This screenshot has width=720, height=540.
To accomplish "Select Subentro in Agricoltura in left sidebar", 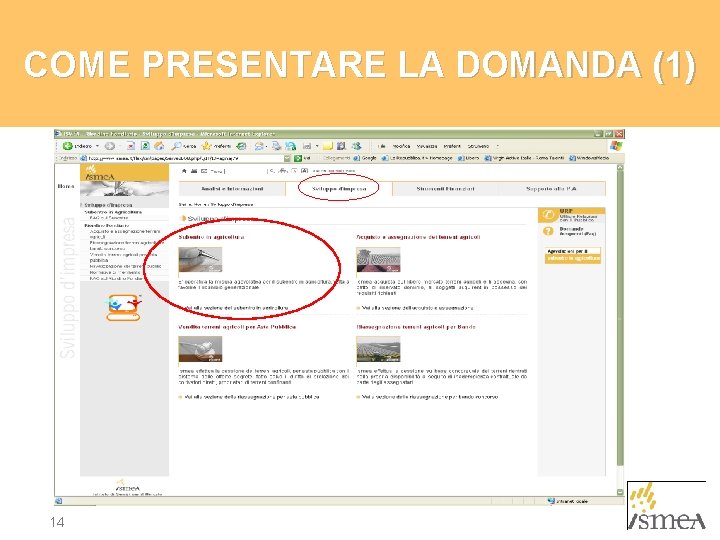I will [113, 212].
